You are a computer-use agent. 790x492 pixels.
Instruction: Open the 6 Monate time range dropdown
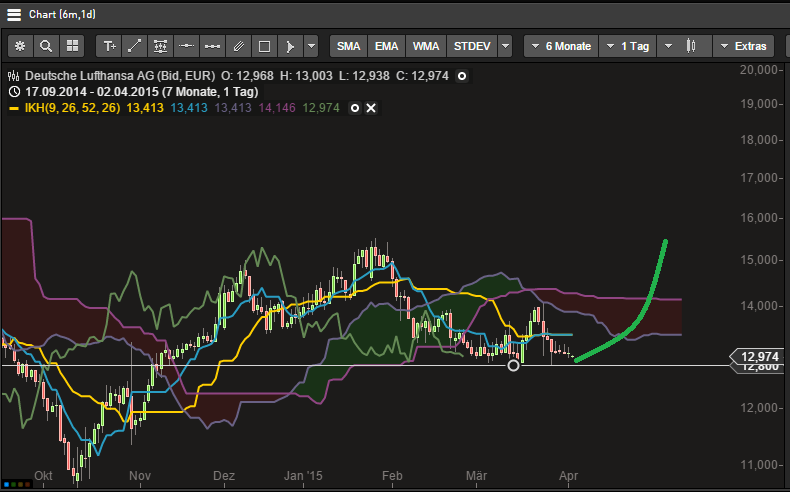click(x=561, y=46)
